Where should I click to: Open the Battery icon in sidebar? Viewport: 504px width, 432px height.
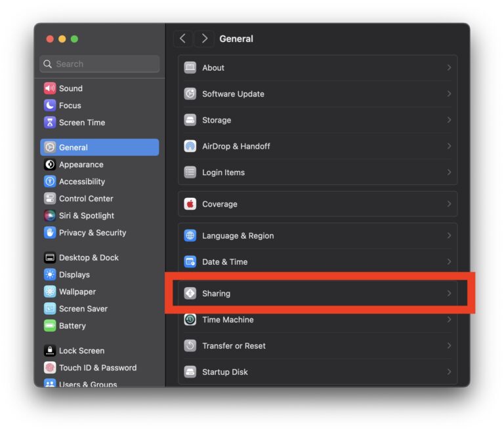[50, 326]
